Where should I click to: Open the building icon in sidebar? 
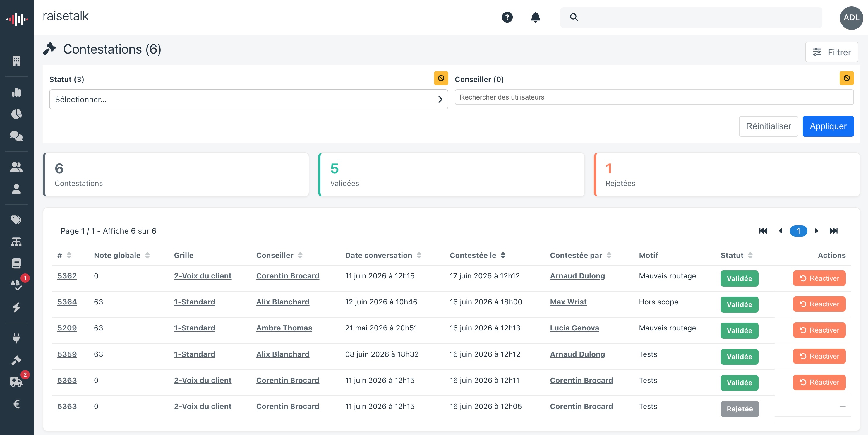click(16, 61)
